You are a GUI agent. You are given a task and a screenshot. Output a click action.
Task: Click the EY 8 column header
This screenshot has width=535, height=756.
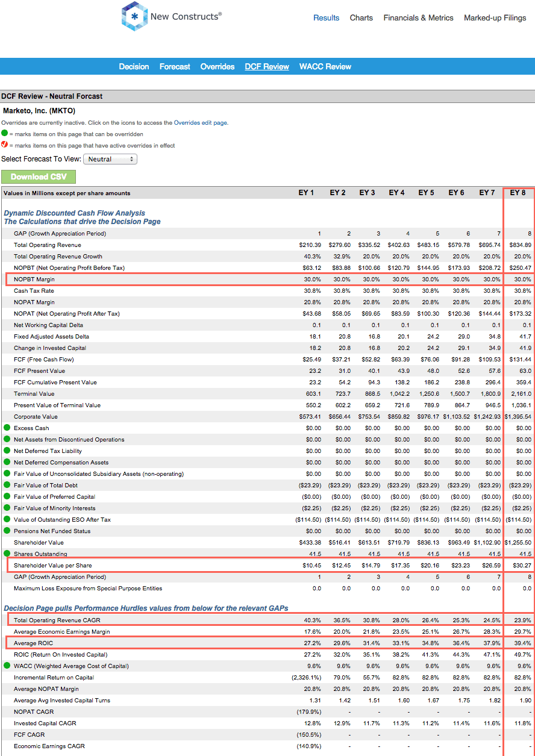[518, 193]
